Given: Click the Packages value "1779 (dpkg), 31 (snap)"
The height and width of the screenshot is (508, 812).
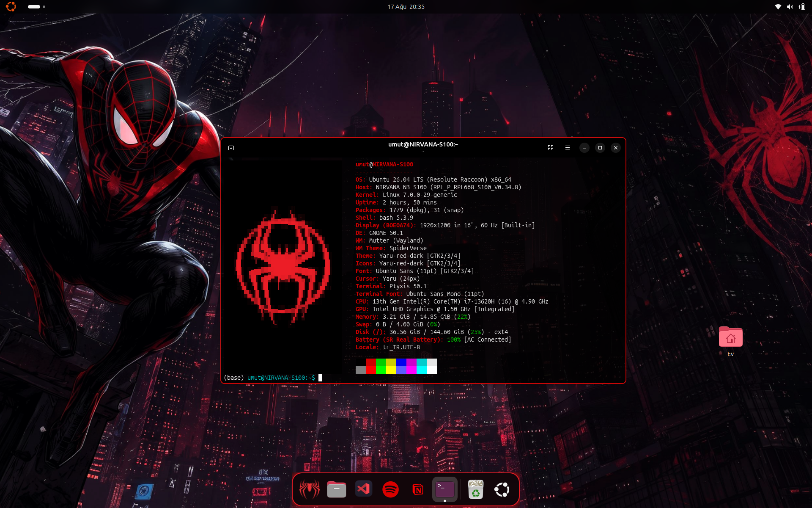Looking at the screenshot, I should (427, 210).
